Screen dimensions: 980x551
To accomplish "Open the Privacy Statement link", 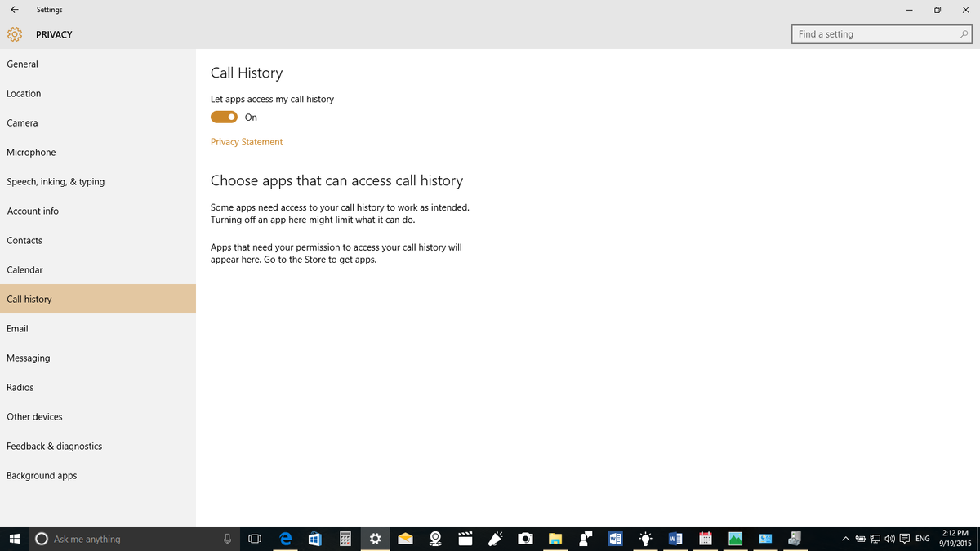I will click(x=246, y=141).
